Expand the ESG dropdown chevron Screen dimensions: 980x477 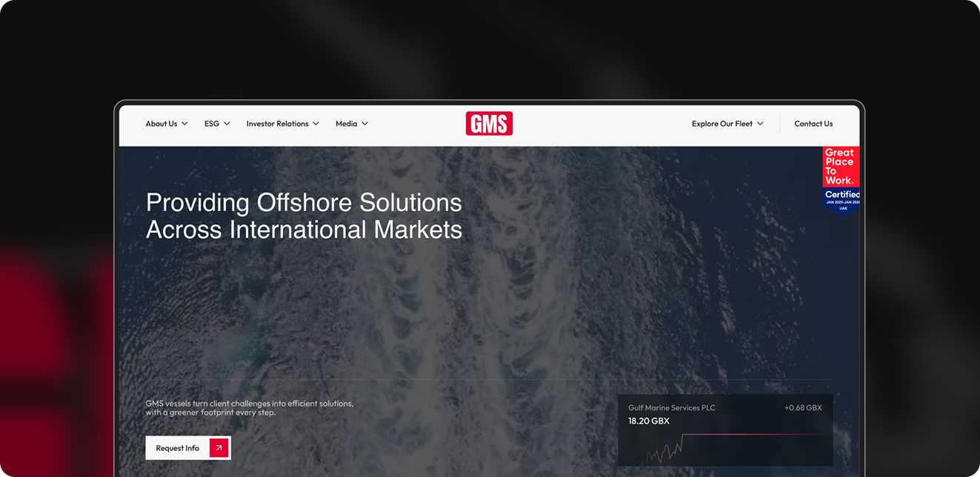227,124
